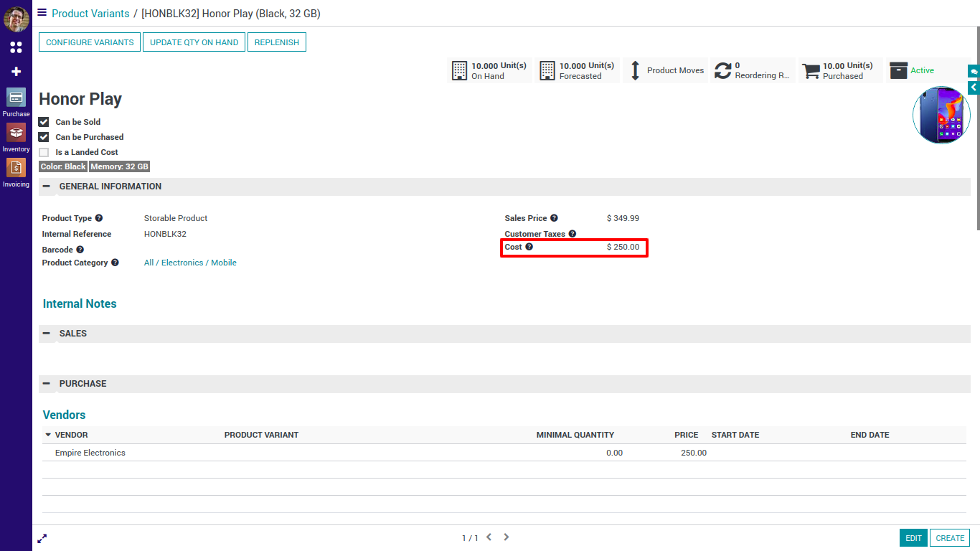Go to Product Variants breadcrumb
This screenshot has width=980, height=551.
pyautogui.click(x=90, y=14)
